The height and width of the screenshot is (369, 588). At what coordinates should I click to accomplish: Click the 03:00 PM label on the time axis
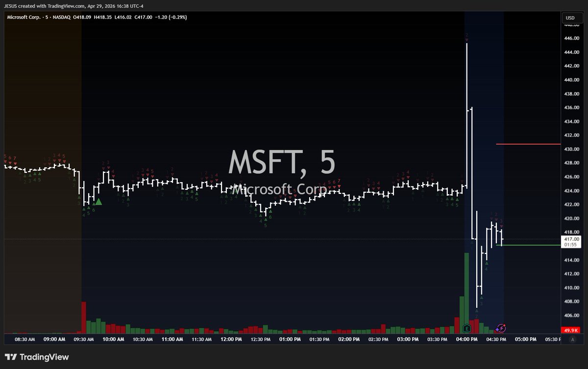click(407, 339)
